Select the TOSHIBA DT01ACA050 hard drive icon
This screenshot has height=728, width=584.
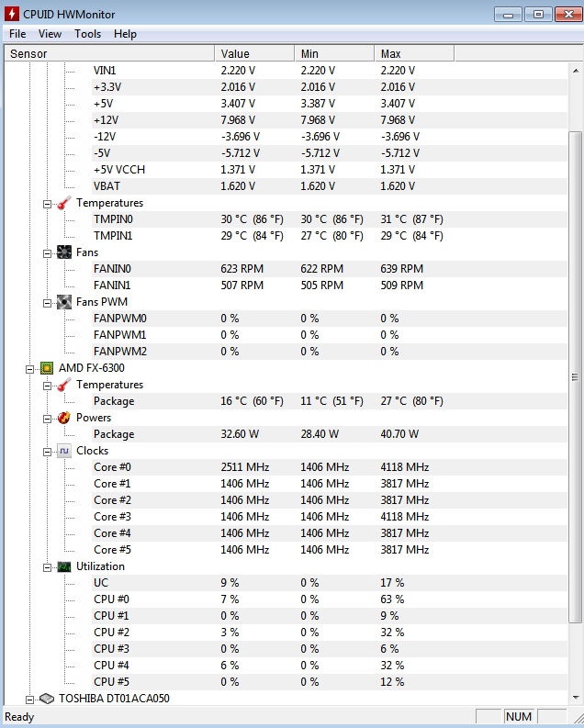pyautogui.click(x=47, y=699)
